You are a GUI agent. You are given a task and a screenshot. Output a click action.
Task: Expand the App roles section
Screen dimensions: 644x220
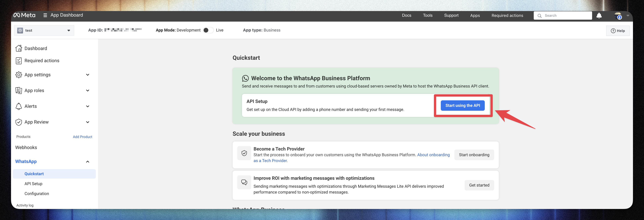88,91
